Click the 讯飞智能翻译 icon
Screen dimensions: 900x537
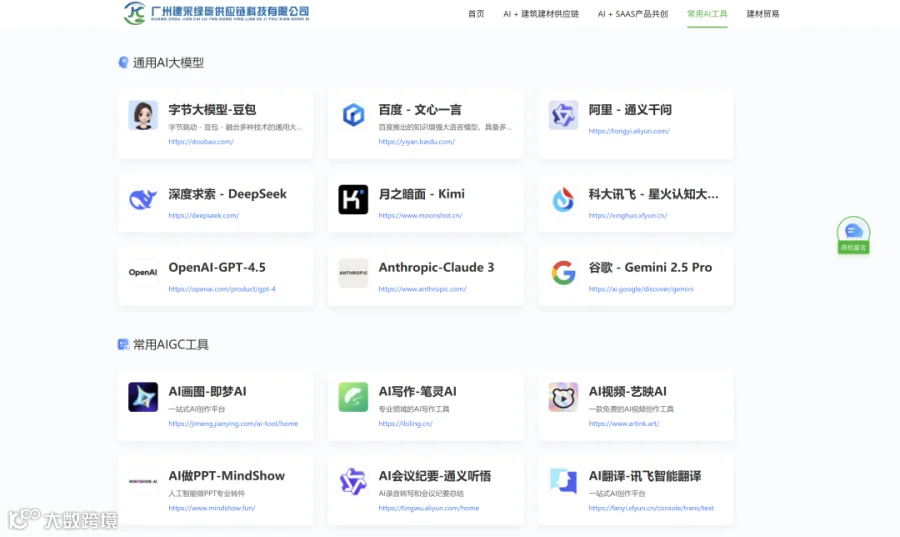(563, 481)
